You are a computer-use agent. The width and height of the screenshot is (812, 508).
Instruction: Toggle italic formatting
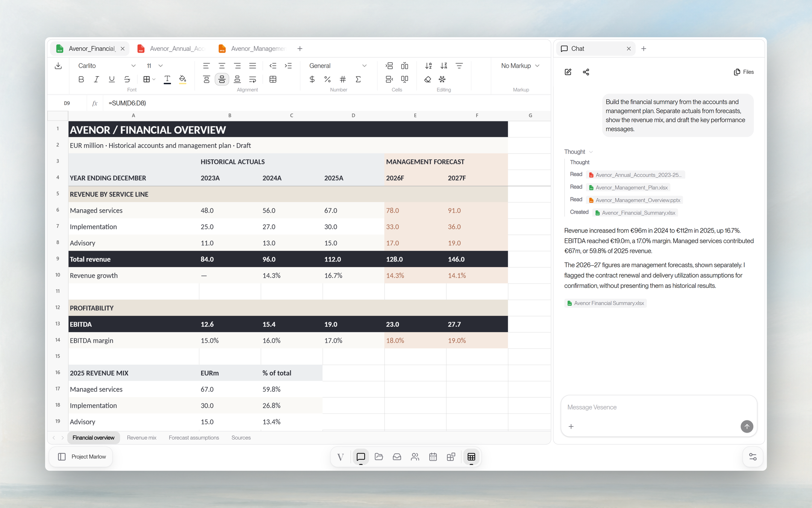[96, 79]
